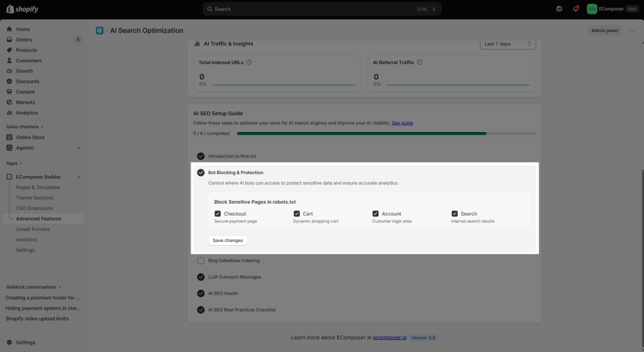This screenshot has height=352, width=644.
Task: Click the Products tag icon
Action: click(9, 50)
